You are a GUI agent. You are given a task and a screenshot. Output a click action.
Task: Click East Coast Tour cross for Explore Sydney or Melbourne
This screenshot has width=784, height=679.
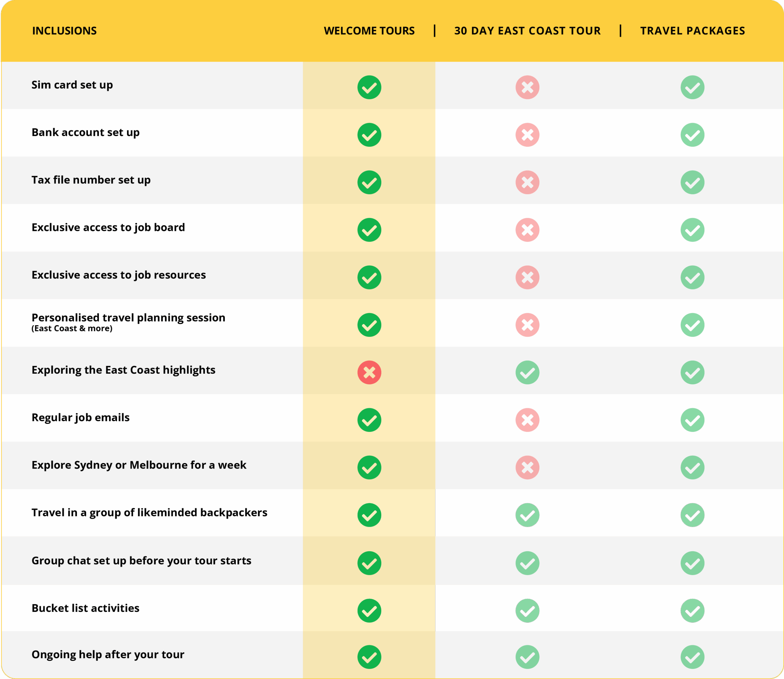[527, 467]
